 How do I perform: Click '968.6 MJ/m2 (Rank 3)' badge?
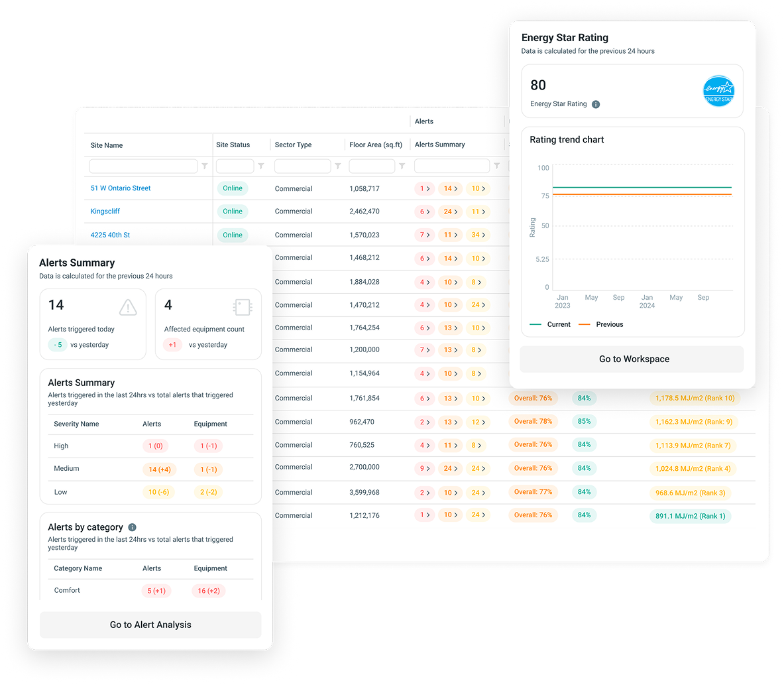pos(690,493)
